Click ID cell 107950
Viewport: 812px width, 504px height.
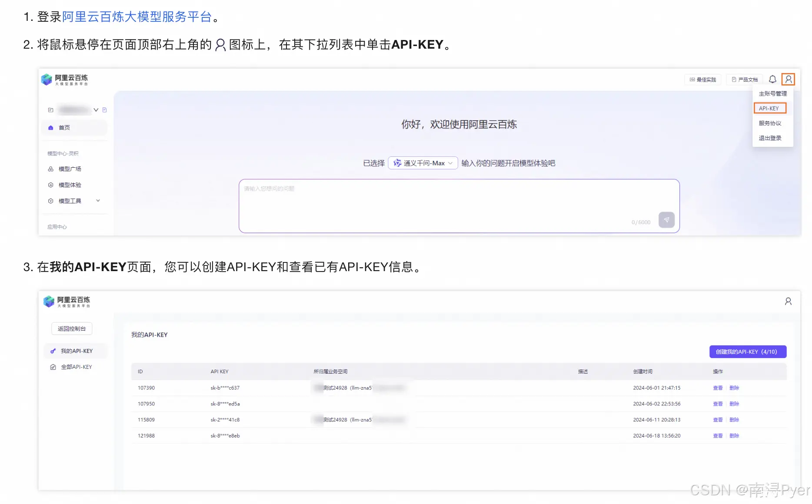tap(146, 404)
